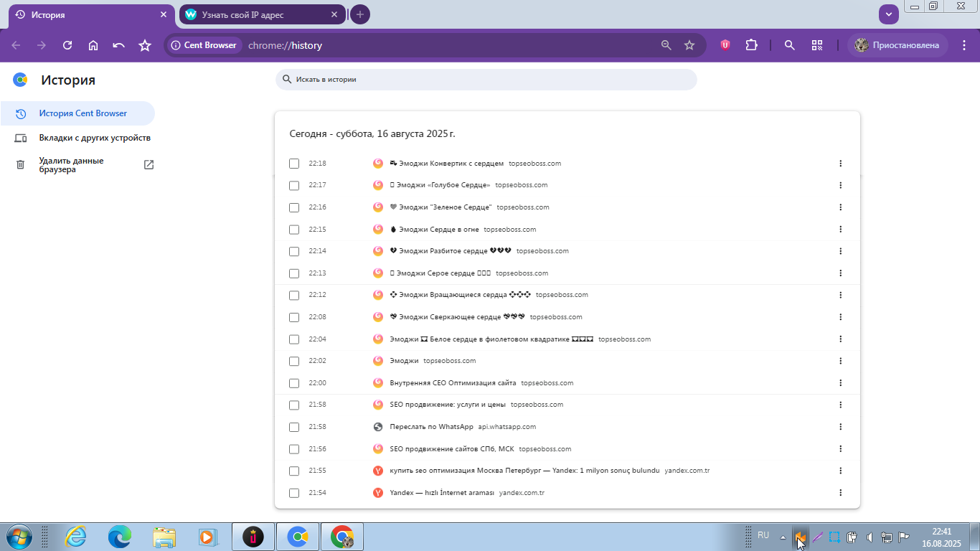Open the zoom magnifier in the address bar
The image size is (980, 551).
point(666,45)
